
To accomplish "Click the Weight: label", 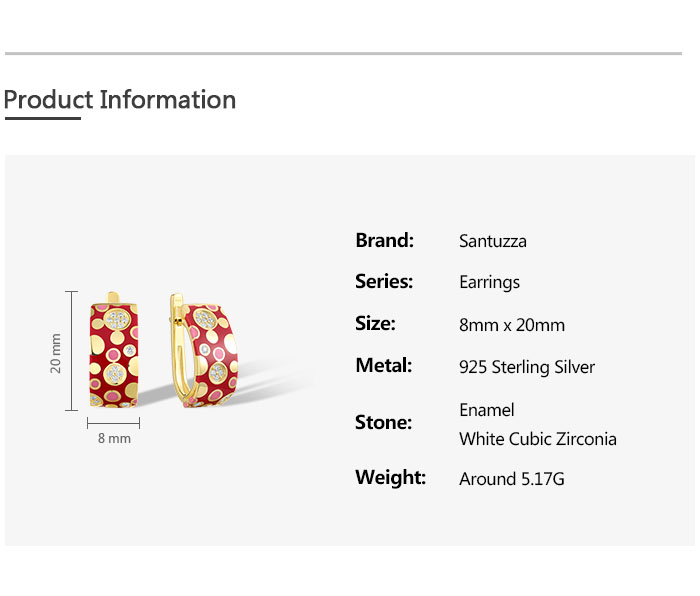I will coord(390,477).
